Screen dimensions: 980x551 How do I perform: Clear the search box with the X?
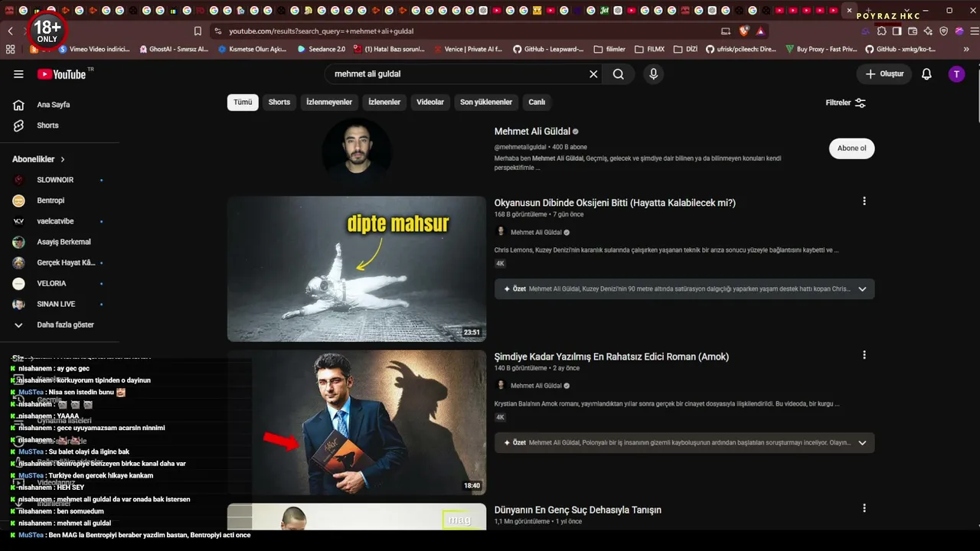(593, 74)
